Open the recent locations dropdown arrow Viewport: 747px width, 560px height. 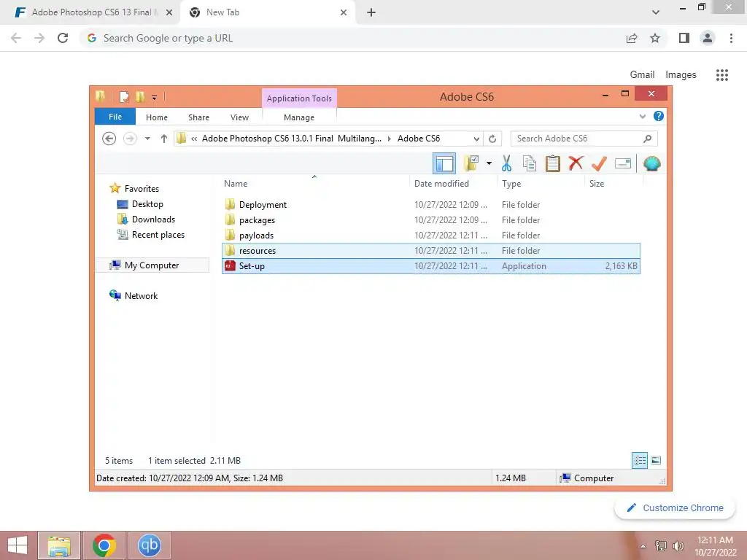pyautogui.click(x=147, y=139)
